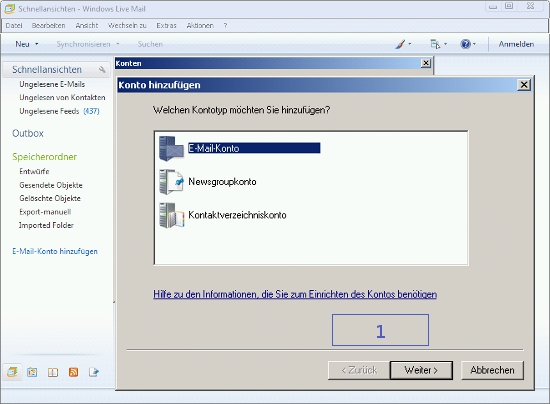Open the Extras menu
550x404 pixels.
pos(166,26)
